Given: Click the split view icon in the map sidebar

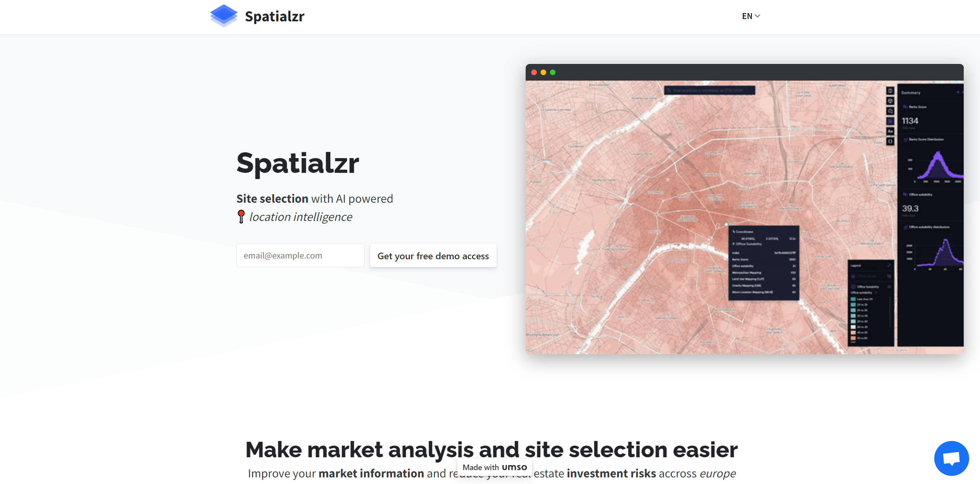Looking at the screenshot, I should click(x=890, y=91).
